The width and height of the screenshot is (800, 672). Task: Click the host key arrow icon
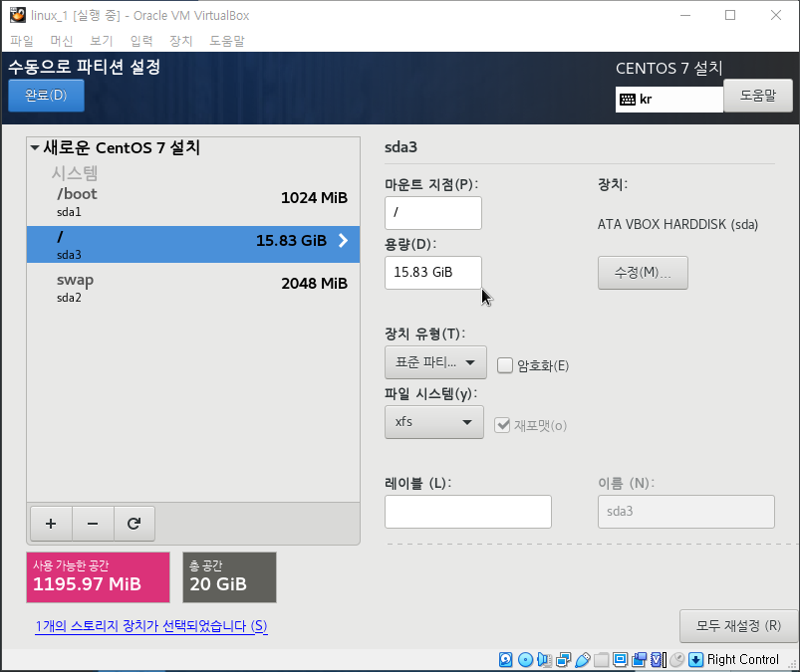point(695,659)
